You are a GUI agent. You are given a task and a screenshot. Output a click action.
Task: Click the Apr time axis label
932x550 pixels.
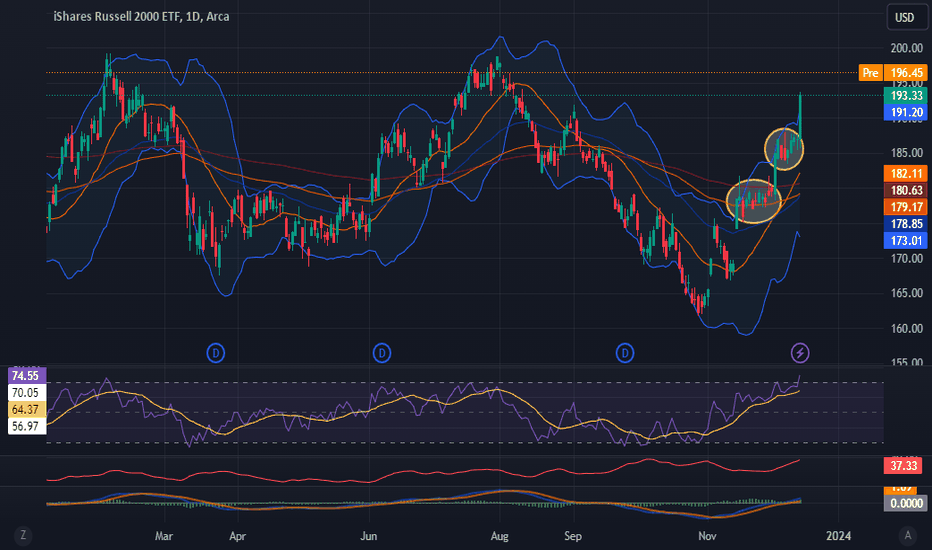click(x=237, y=536)
